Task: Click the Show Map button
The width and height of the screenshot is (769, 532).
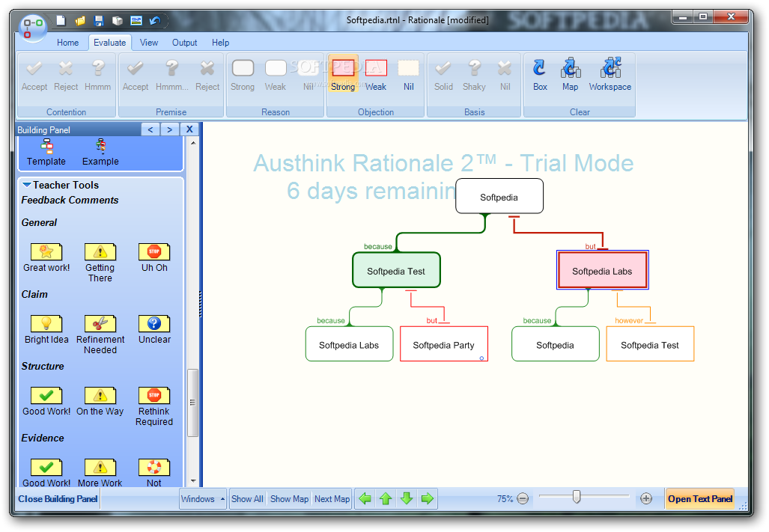Action: click(289, 498)
